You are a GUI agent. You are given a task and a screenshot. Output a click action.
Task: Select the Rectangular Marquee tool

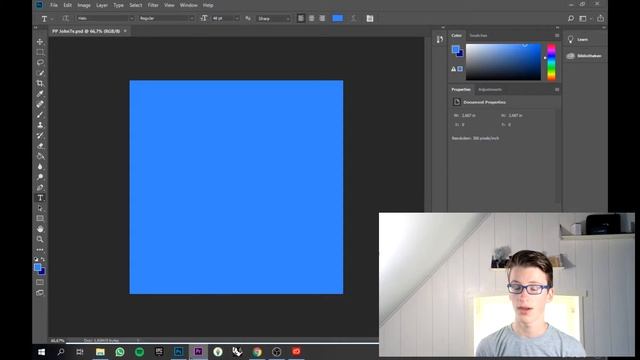point(40,52)
